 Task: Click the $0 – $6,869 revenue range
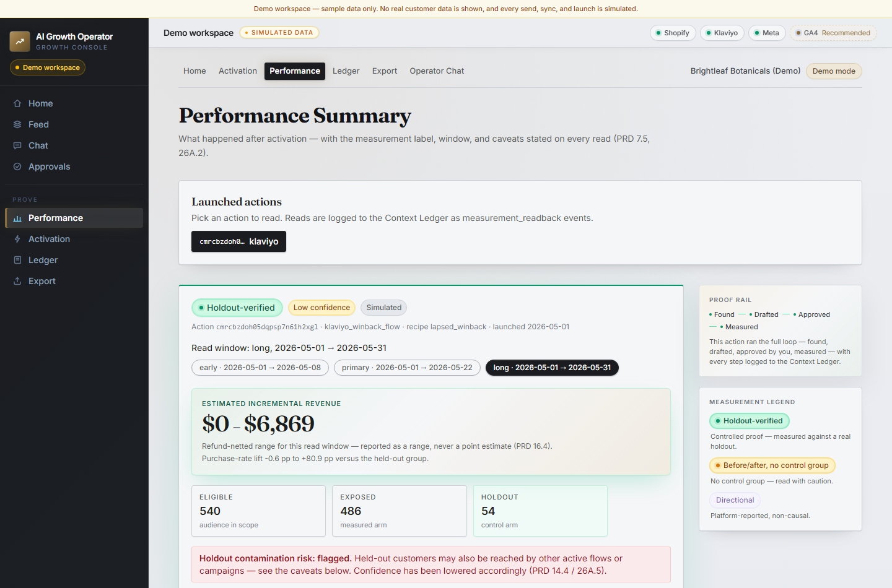click(258, 424)
